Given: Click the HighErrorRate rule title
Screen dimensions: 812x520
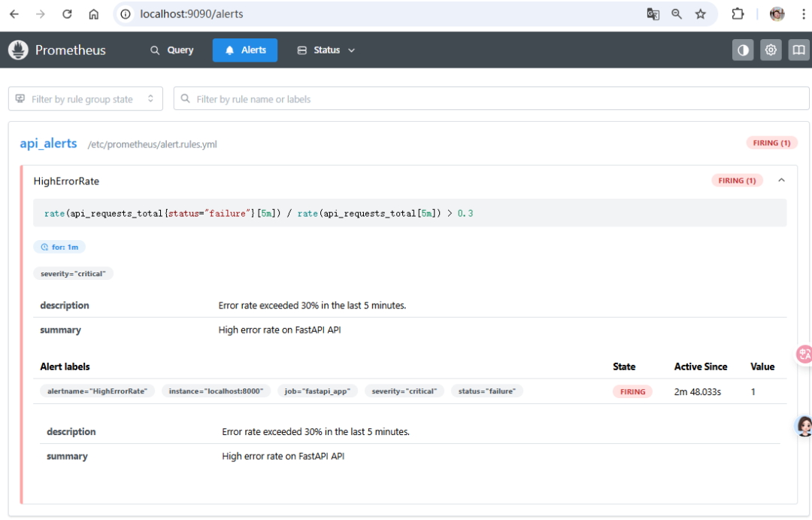Looking at the screenshot, I should 66,181.
